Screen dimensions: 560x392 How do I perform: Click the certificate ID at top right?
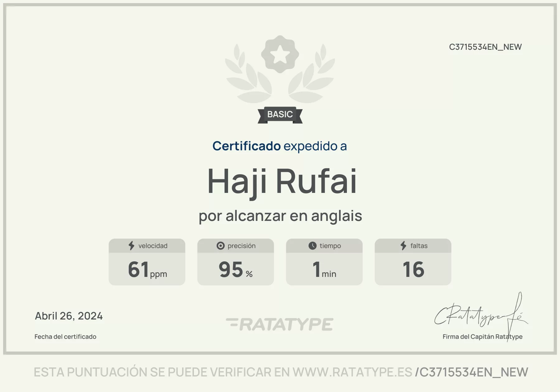click(485, 47)
